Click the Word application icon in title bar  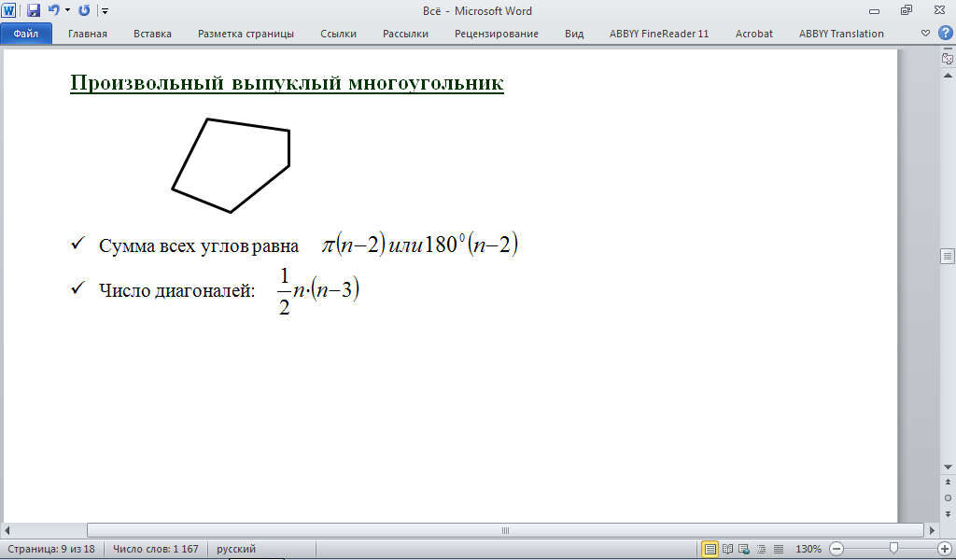coord(8,10)
